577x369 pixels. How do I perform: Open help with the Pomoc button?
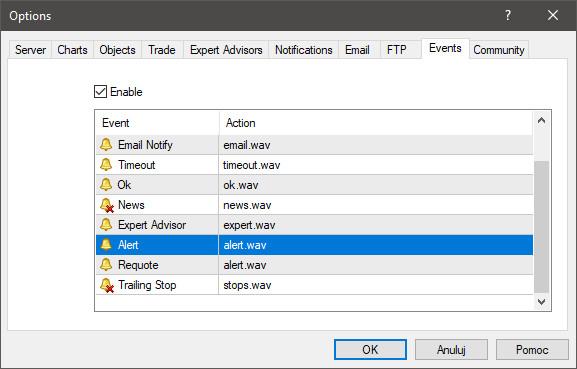click(532, 349)
